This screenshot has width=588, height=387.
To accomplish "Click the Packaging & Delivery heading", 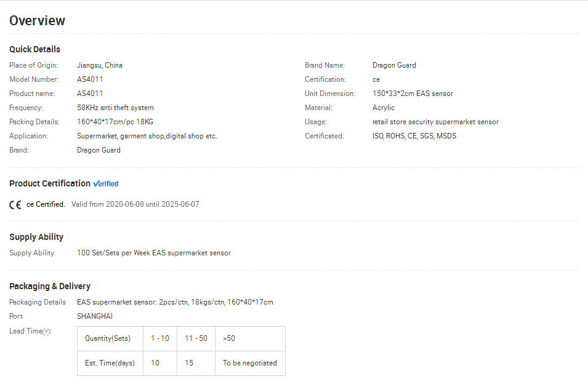I will point(50,286).
